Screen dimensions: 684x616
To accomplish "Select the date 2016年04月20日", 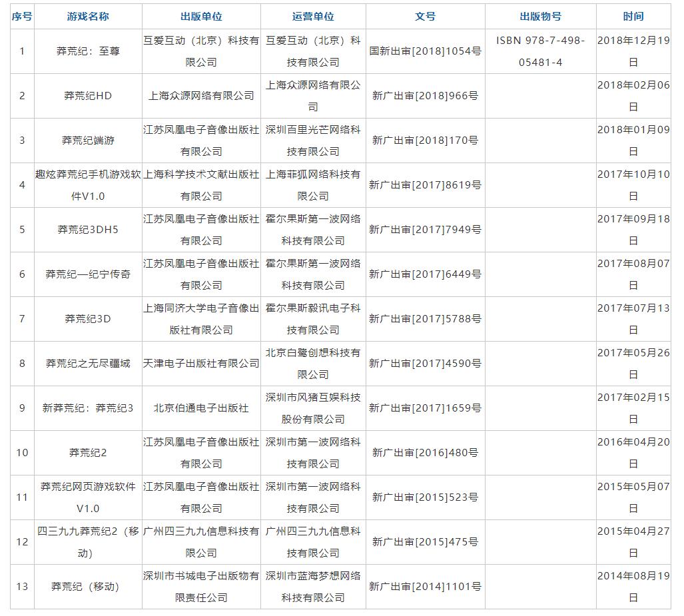I will coord(633,453).
